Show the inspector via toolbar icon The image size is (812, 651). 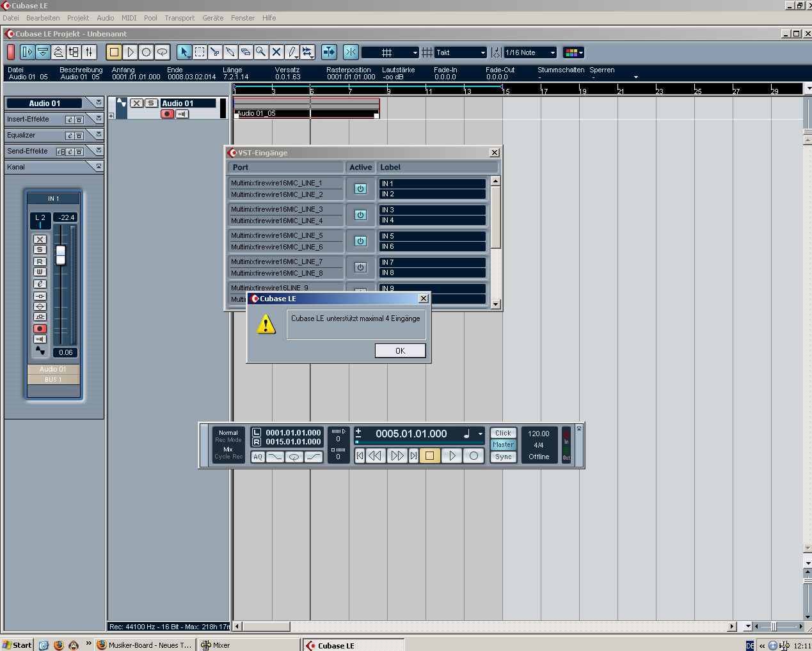(x=28, y=52)
